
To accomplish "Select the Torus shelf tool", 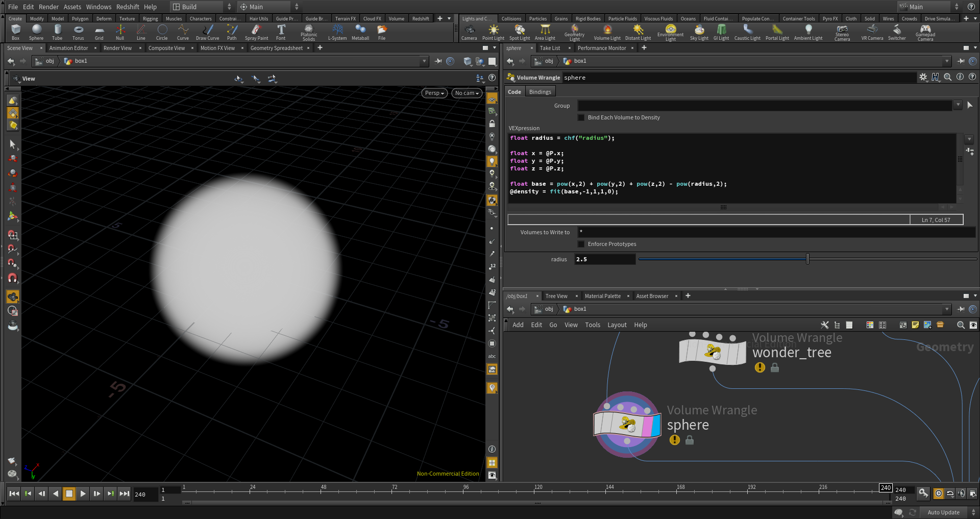I will coord(78,32).
